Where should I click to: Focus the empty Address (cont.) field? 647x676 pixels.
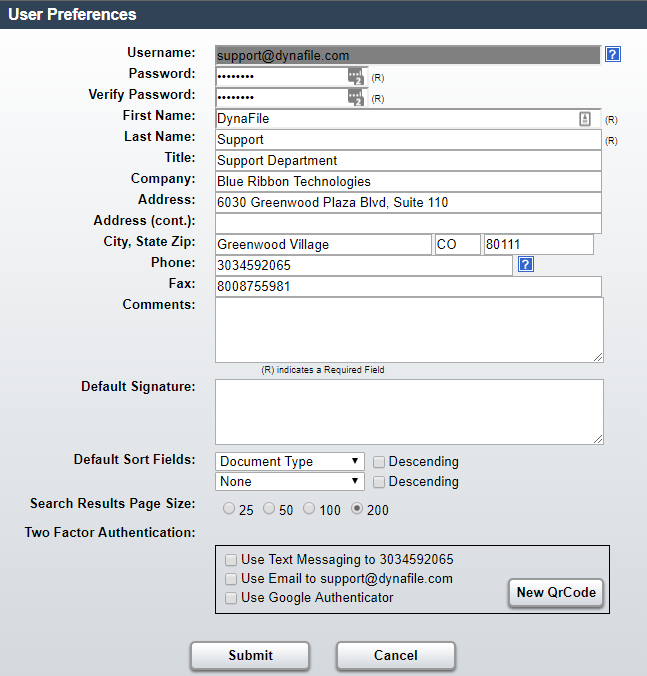coord(408,223)
